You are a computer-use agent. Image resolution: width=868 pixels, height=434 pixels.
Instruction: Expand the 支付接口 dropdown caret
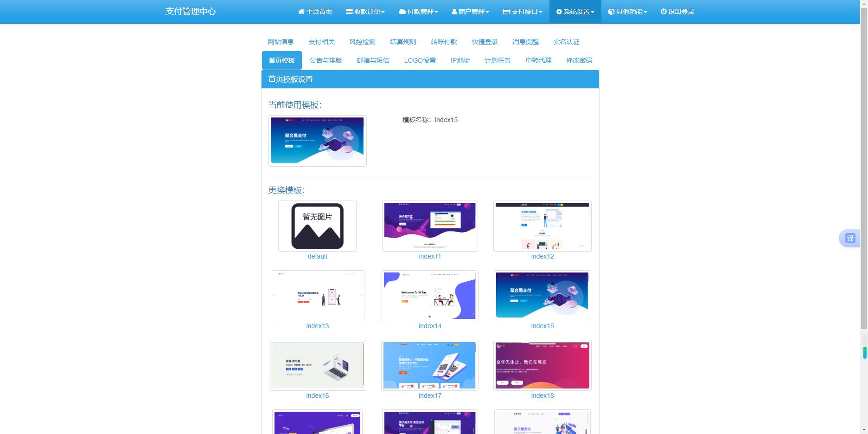coord(541,12)
